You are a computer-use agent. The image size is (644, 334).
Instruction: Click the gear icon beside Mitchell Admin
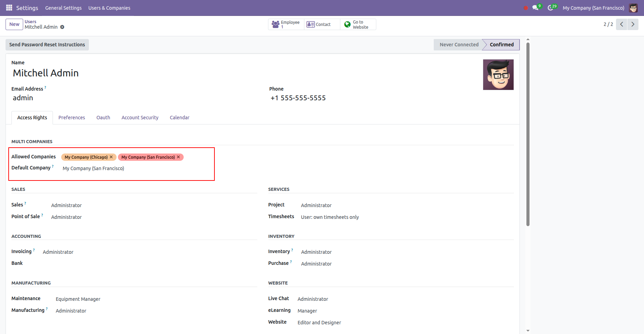tap(62, 27)
